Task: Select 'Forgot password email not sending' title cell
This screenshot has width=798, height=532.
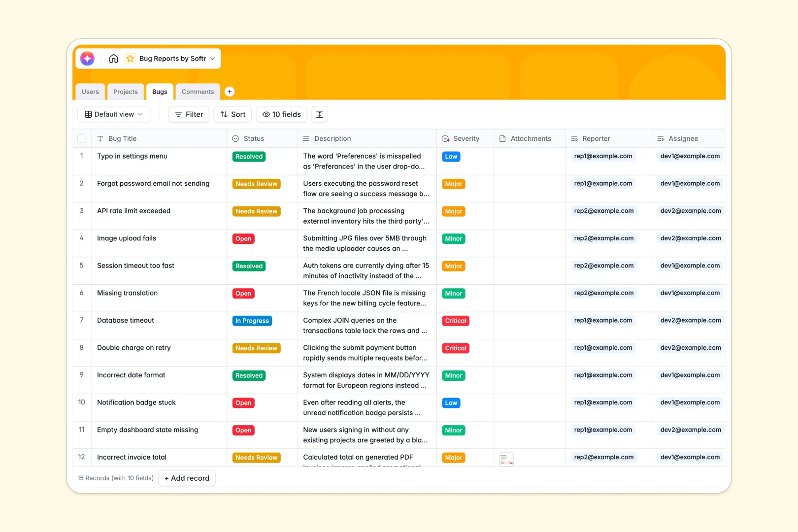Action: tap(159, 189)
